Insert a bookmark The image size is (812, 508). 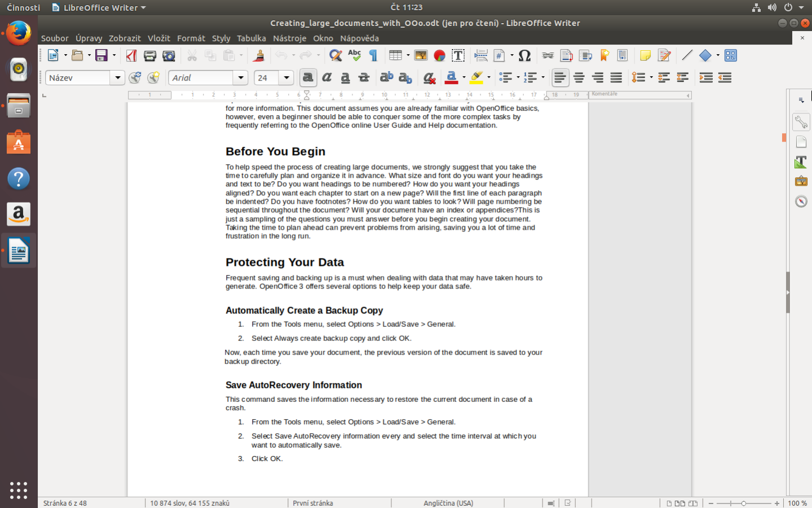pos(604,55)
